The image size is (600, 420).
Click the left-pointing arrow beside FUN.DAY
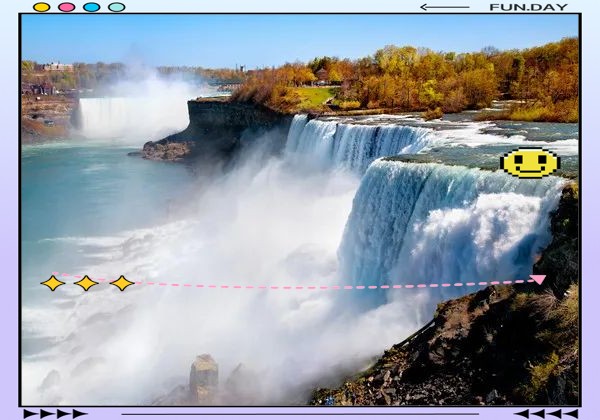445,7
